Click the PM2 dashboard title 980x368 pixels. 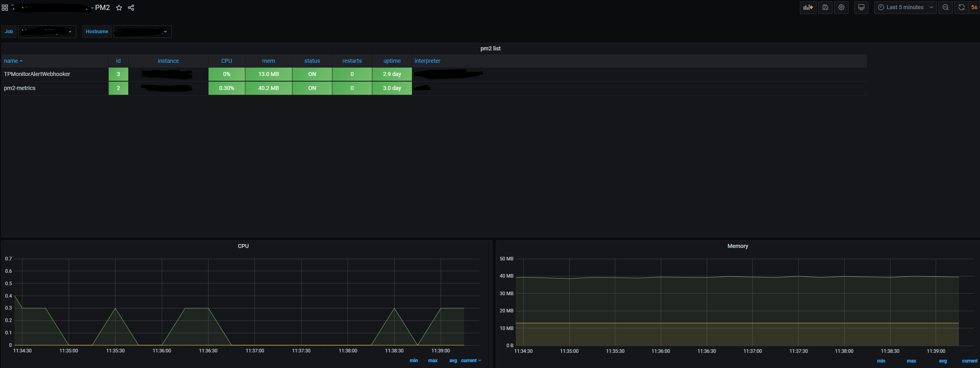(102, 8)
